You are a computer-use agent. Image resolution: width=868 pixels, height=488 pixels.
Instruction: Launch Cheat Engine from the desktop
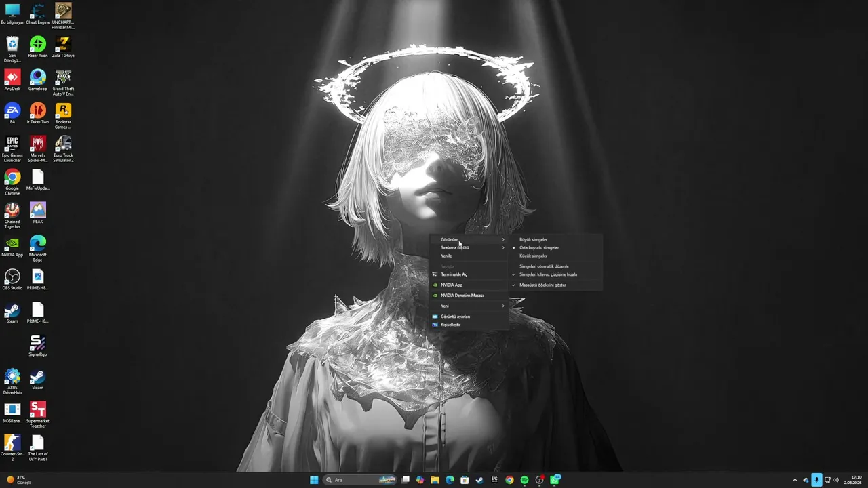(x=38, y=14)
